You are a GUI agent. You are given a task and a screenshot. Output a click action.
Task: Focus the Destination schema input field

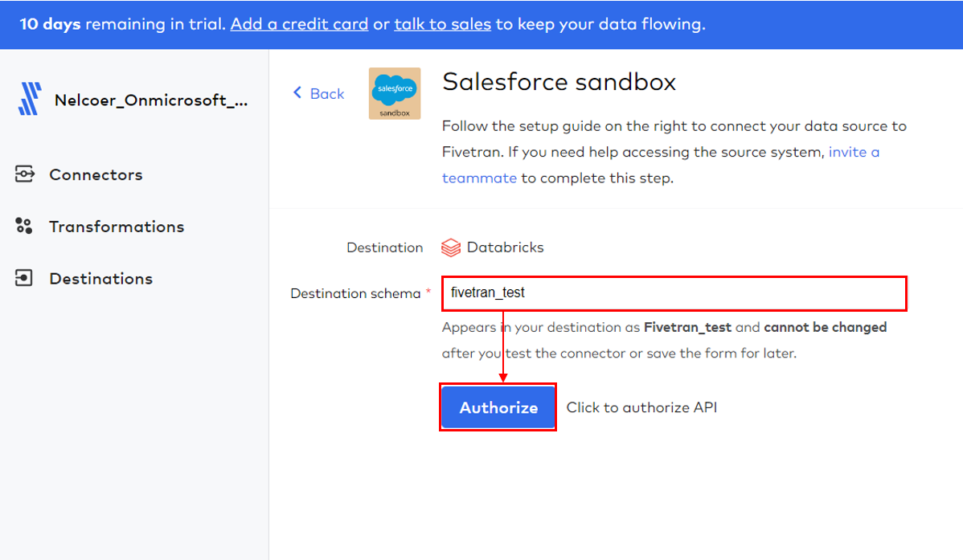(674, 293)
